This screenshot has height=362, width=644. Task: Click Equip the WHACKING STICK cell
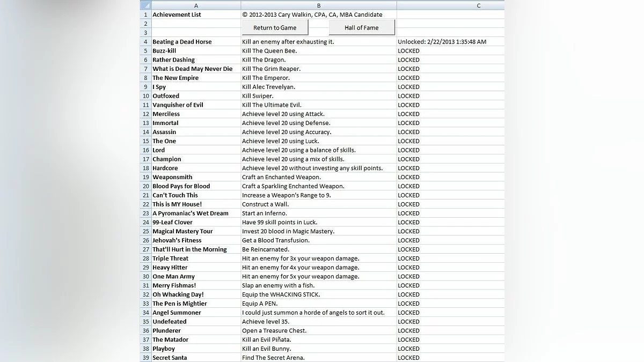pos(319,294)
